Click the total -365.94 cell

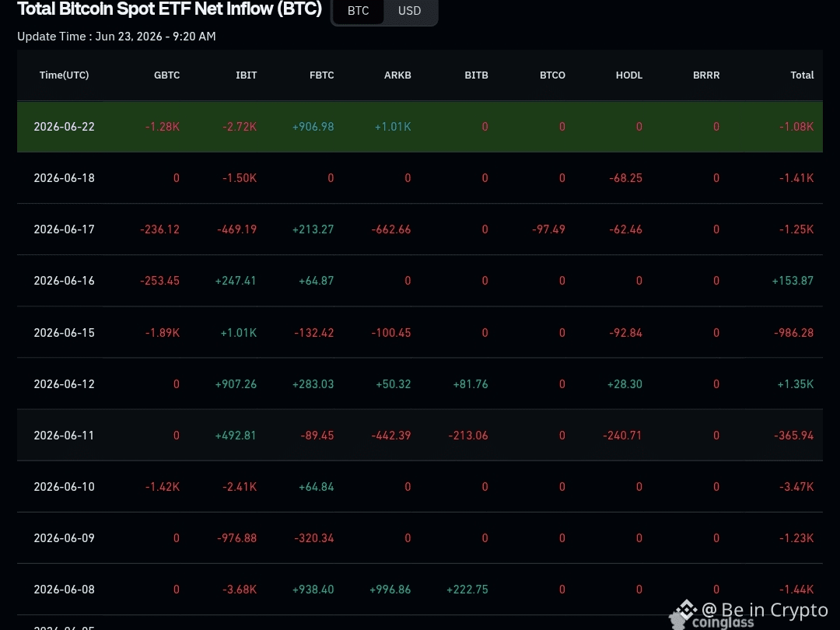793,436
